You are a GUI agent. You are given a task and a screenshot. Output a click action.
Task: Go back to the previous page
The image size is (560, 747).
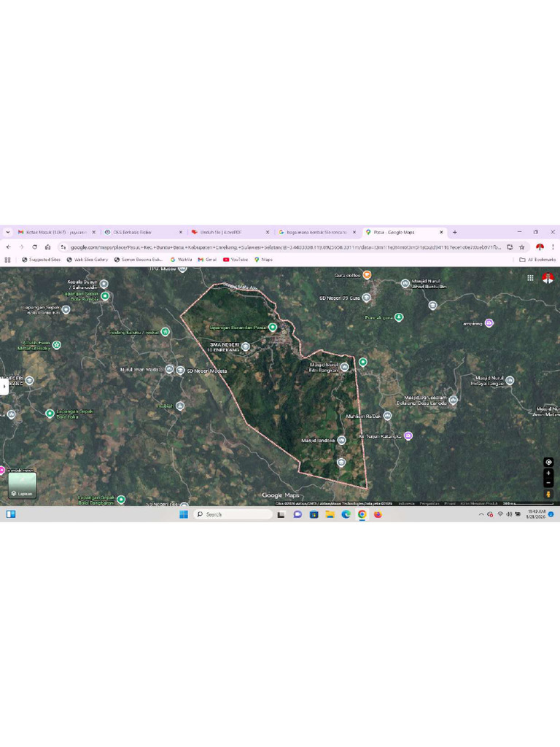[x=9, y=247]
